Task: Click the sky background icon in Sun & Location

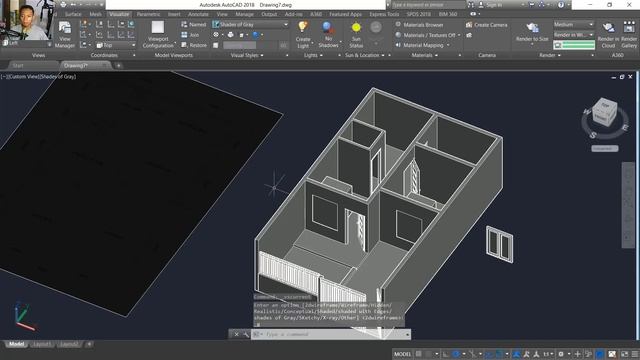Action: (x=376, y=28)
